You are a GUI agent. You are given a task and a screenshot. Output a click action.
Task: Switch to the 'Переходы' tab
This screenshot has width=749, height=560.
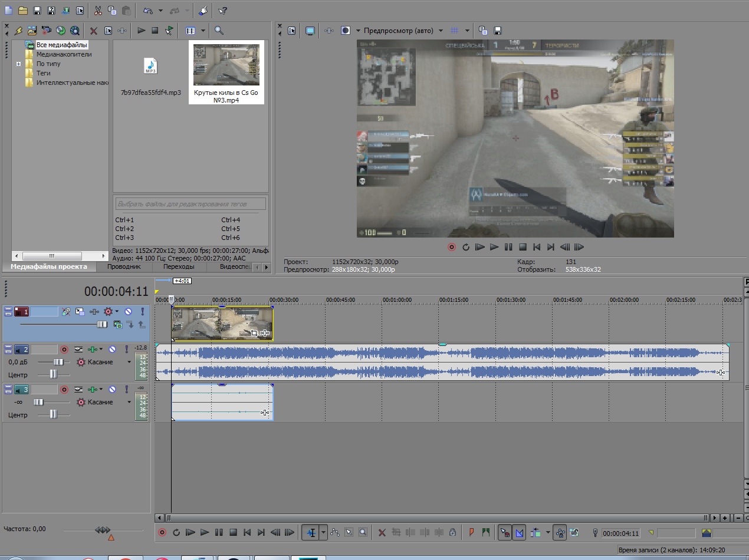tap(179, 266)
